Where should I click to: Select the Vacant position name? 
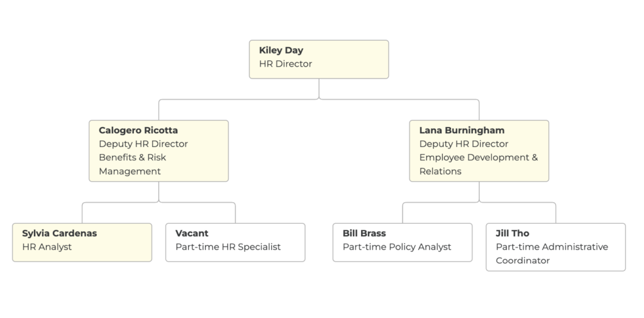(192, 233)
